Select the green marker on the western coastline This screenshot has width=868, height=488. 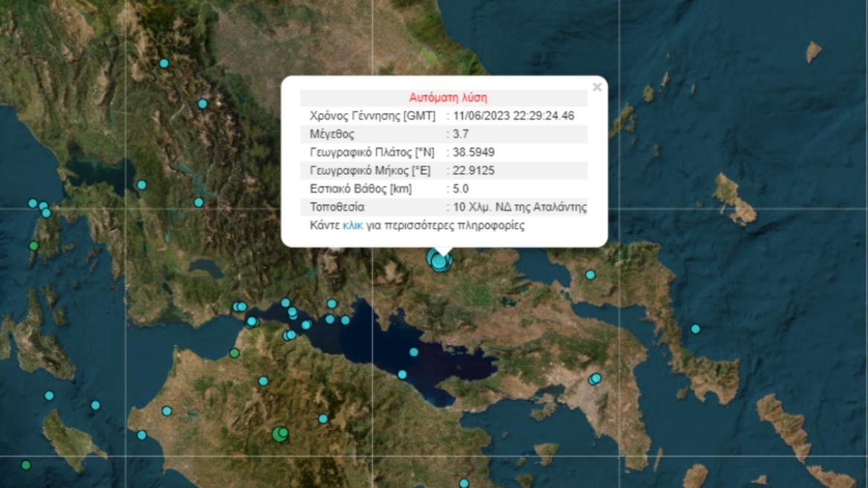click(x=33, y=245)
